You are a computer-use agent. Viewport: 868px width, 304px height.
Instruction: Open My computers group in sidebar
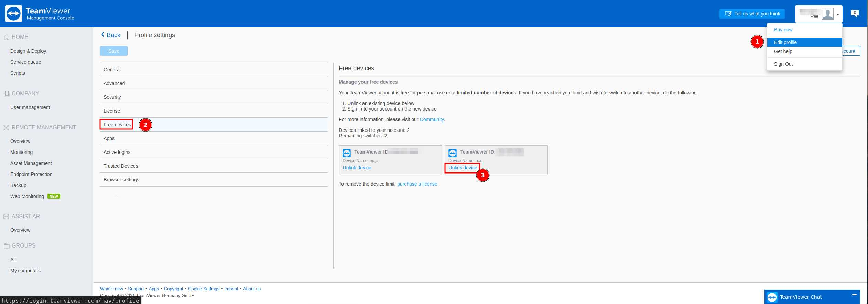click(25, 271)
